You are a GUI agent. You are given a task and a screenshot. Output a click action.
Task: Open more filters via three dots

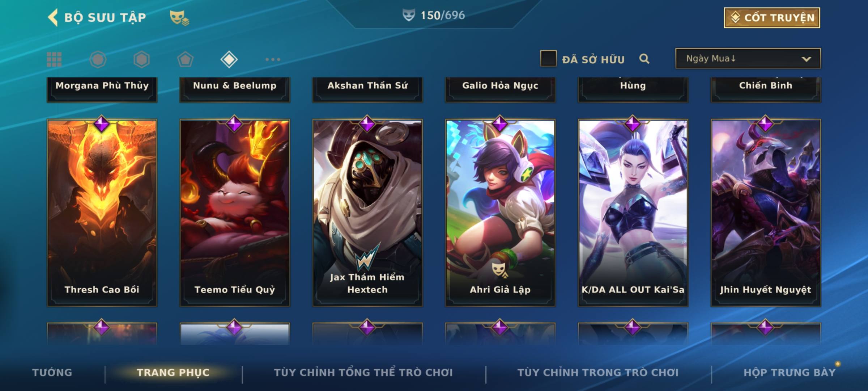click(273, 59)
